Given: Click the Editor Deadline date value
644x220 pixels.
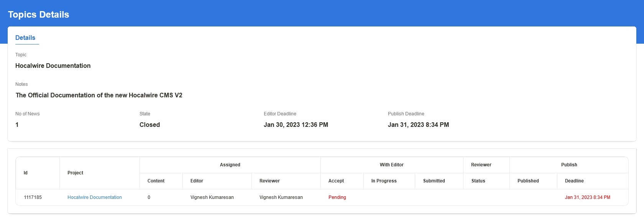Looking at the screenshot, I should (x=296, y=125).
